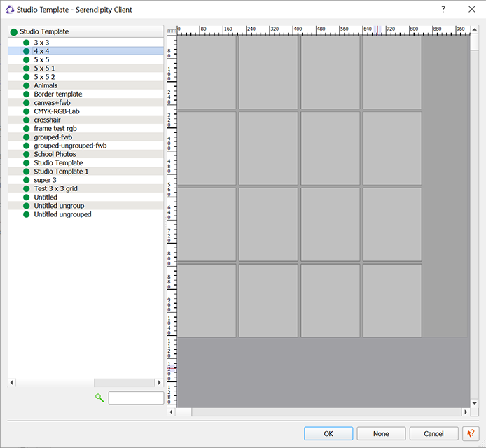Click the template search input field
Viewport: 486px width, 448px height.
click(x=136, y=398)
